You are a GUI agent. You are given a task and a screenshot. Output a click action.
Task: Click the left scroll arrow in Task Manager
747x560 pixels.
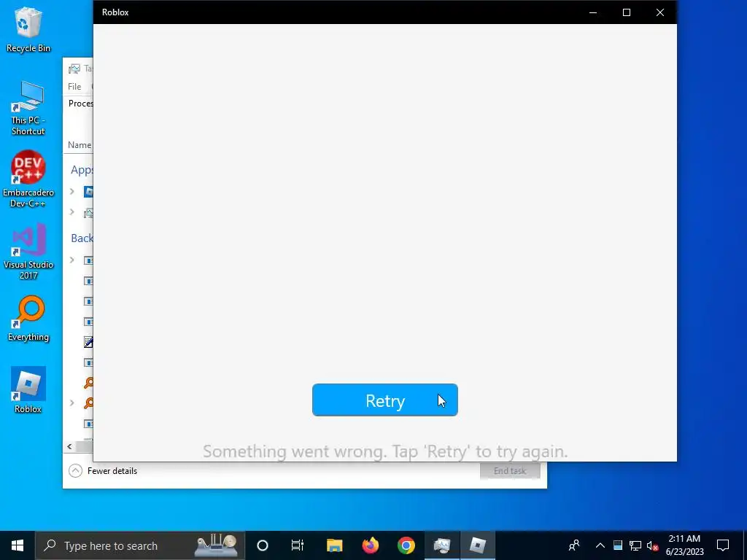click(x=69, y=447)
